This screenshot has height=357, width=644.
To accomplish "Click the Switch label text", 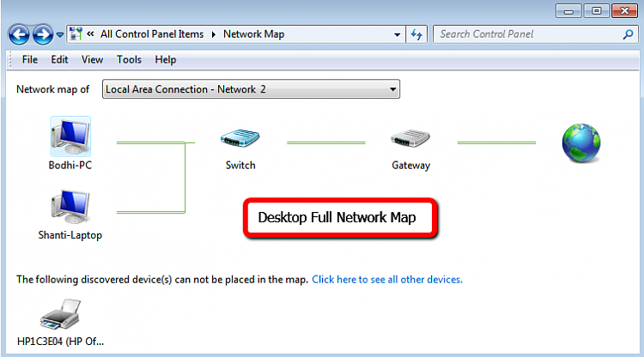I will point(240,166).
